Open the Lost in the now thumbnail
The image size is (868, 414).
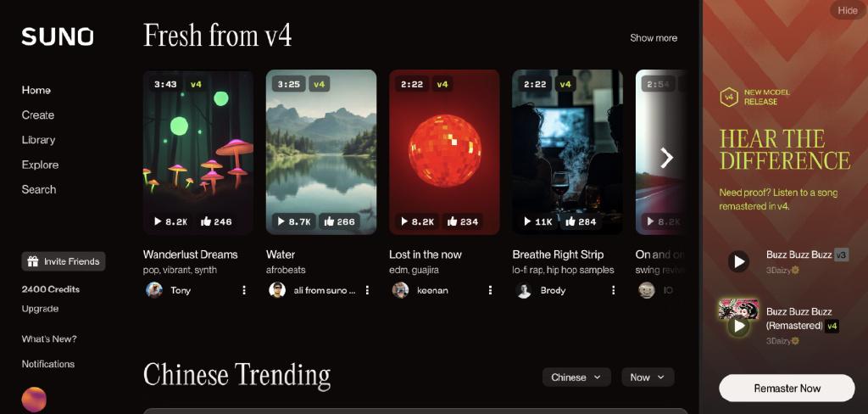tap(444, 153)
